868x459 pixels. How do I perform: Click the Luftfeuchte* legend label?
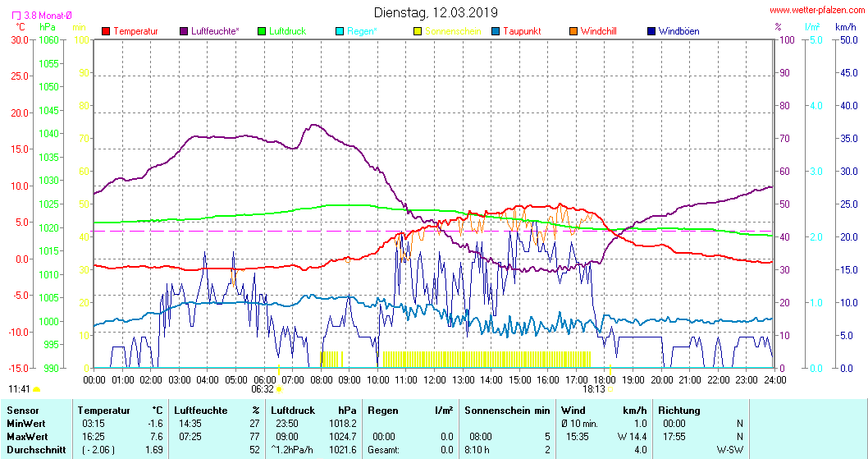(215, 31)
